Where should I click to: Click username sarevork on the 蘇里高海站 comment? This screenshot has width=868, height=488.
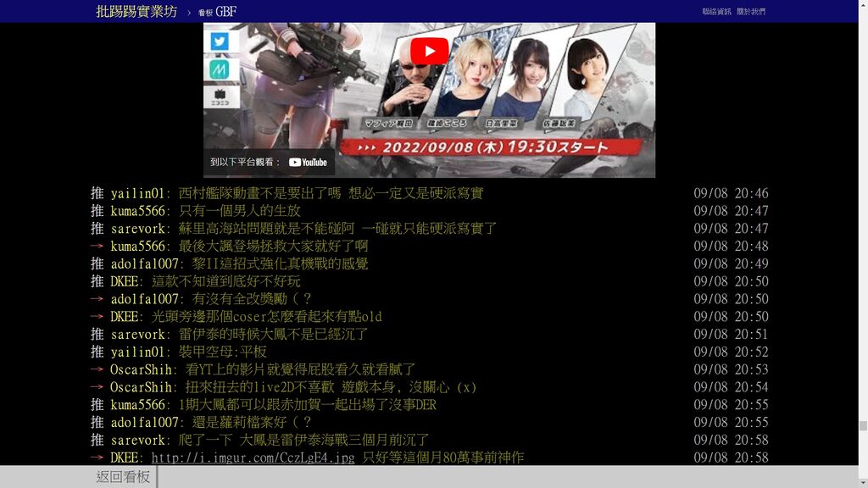click(x=137, y=229)
